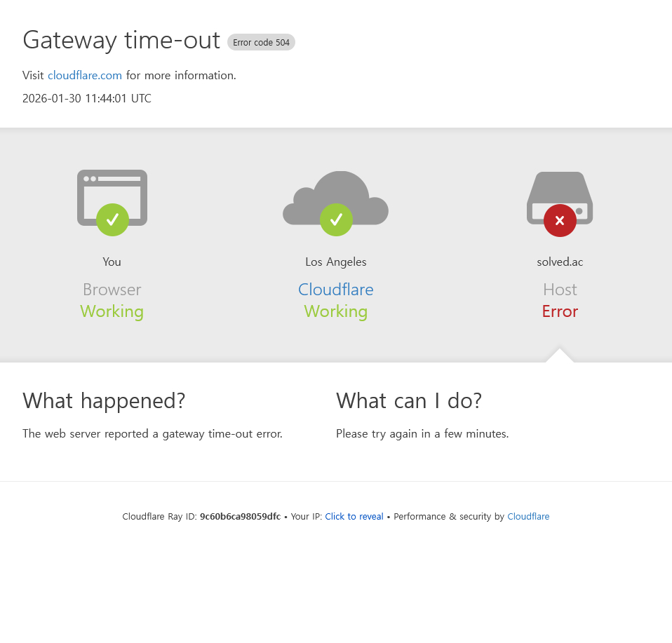Click the Los Angeles location label
Screen dimensions: 672x643
pos(336,262)
